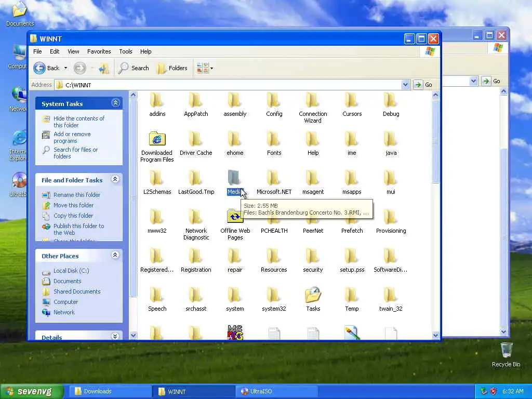Click the file list scroll down arrow
Image resolution: width=532 pixels, height=399 pixels.
436,336
